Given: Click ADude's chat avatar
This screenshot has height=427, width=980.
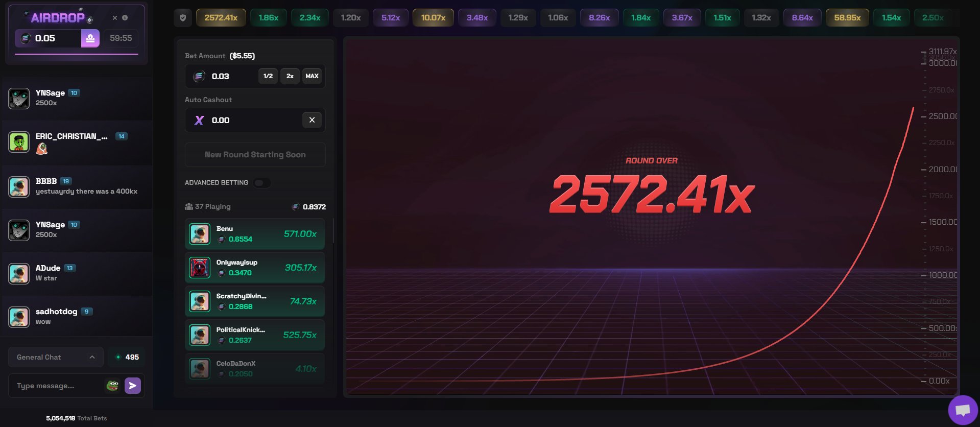Looking at the screenshot, I should (19, 274).
